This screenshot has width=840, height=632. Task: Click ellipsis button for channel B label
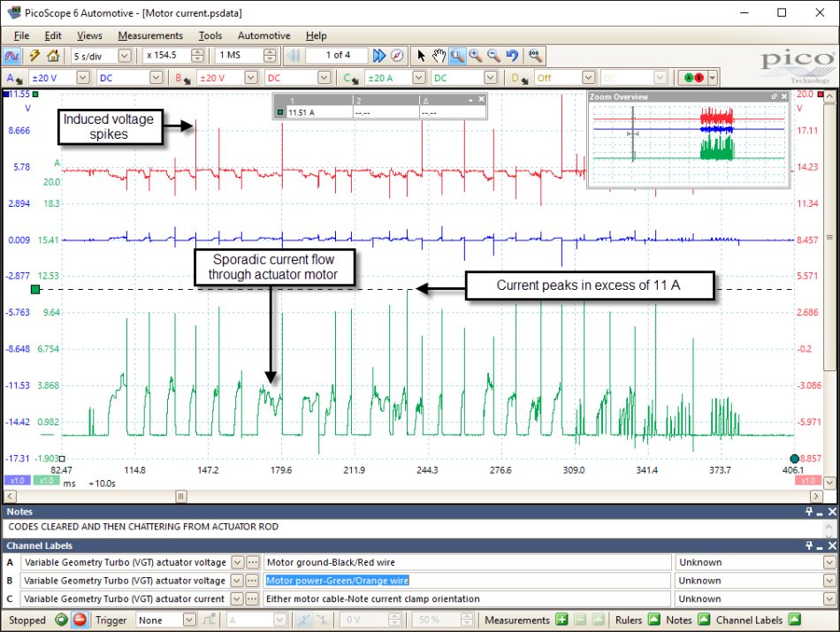pyautogui.click(x=253, y=581)
